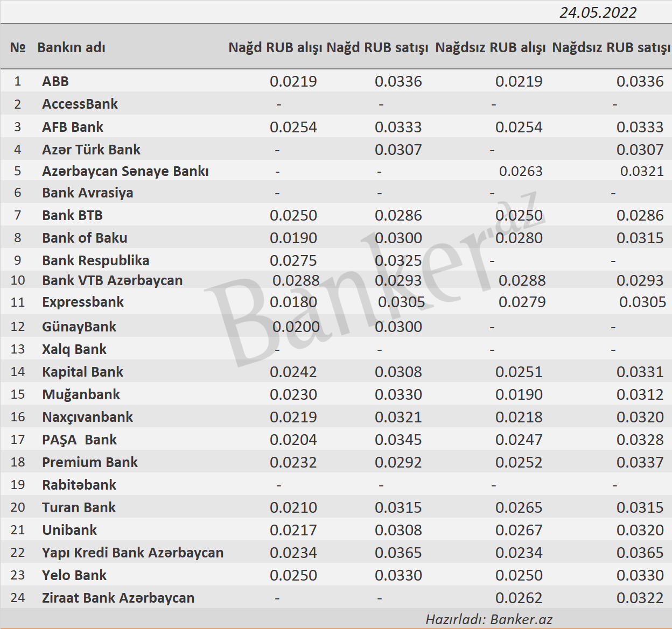Click the AFB Bank name

pyautogui.click(x=73, y=127)
